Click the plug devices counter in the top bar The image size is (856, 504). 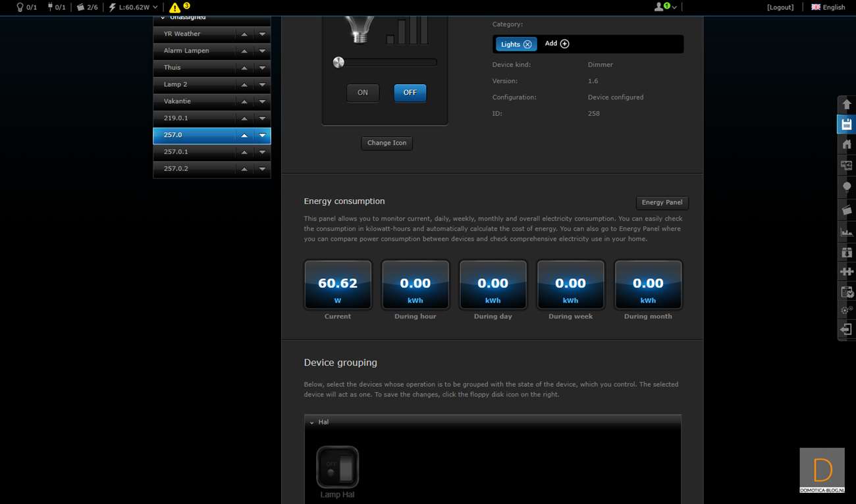pyautogui.click(x=56, y=7)
